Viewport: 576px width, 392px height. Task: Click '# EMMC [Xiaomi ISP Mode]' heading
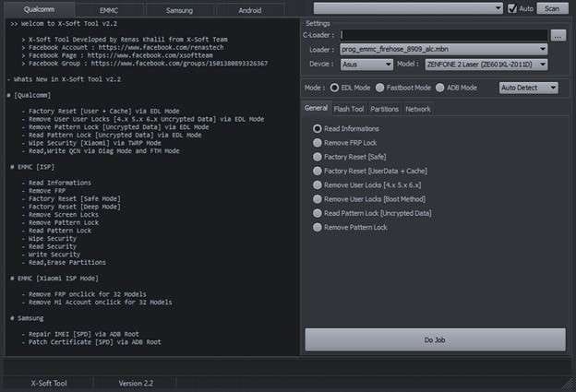pyautogui.click(x=54, y=279)
